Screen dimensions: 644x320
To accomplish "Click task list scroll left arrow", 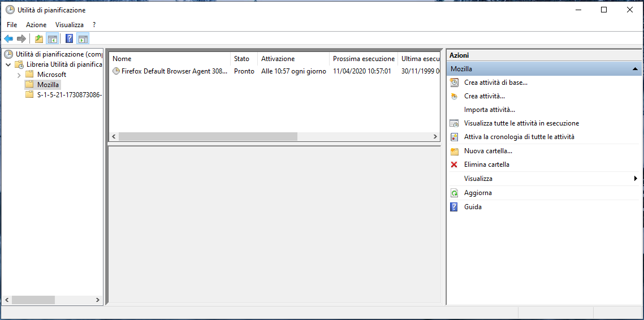I will (x=114, y=136).
